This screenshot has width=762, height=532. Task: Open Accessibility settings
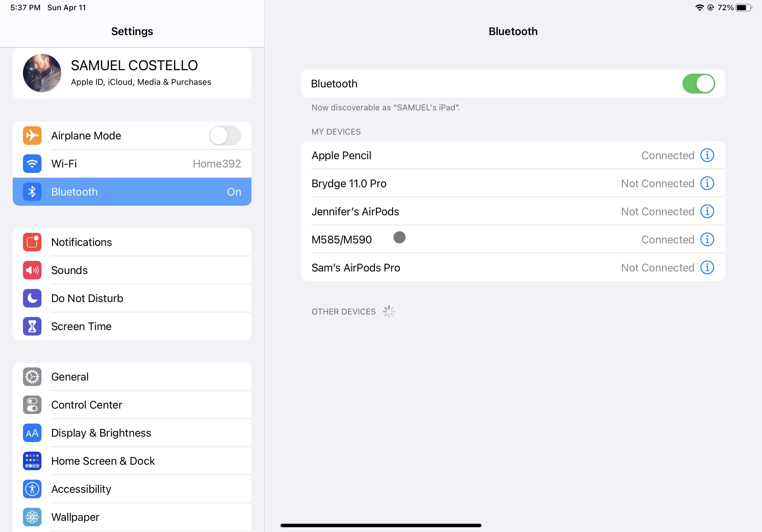(132, 489)
